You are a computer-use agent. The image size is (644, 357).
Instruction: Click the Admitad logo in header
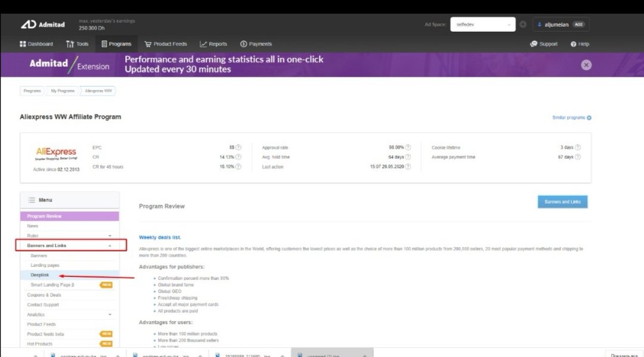[43, 24]
